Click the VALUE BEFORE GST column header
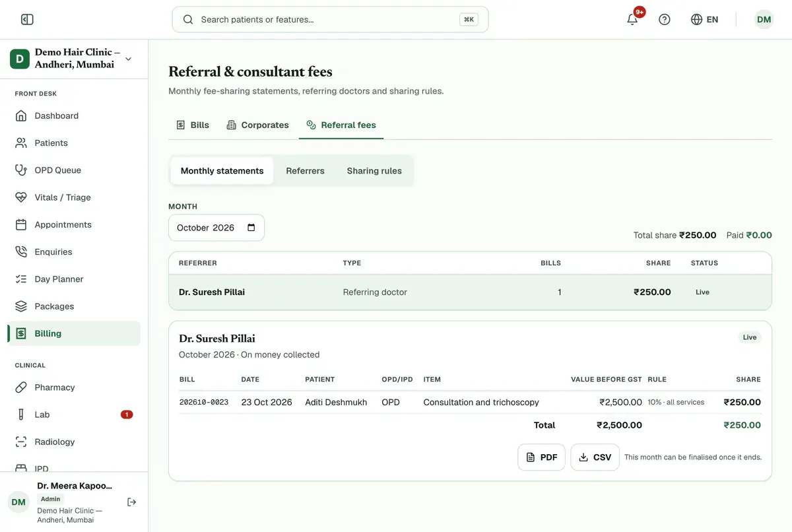 point(607,380)
